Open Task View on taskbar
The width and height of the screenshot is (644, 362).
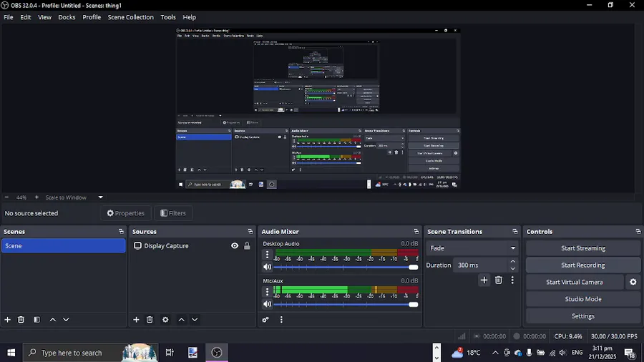(x=169, y=353)
